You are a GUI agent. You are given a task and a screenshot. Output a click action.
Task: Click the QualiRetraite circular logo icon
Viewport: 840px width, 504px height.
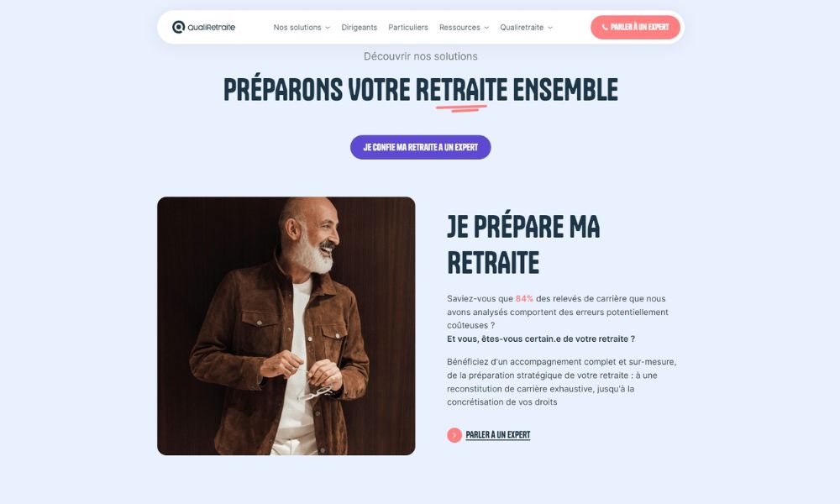pyautogui.click(x=178, y=27)
